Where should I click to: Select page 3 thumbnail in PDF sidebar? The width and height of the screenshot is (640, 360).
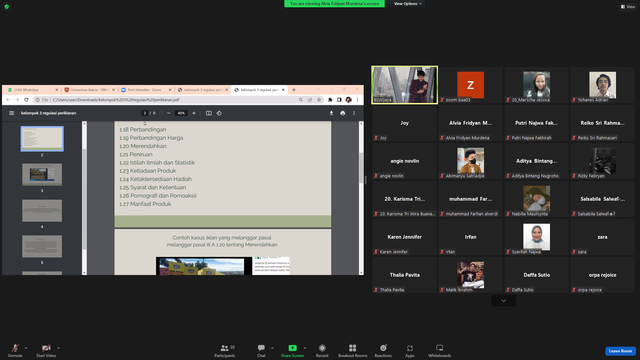point(42,175)
